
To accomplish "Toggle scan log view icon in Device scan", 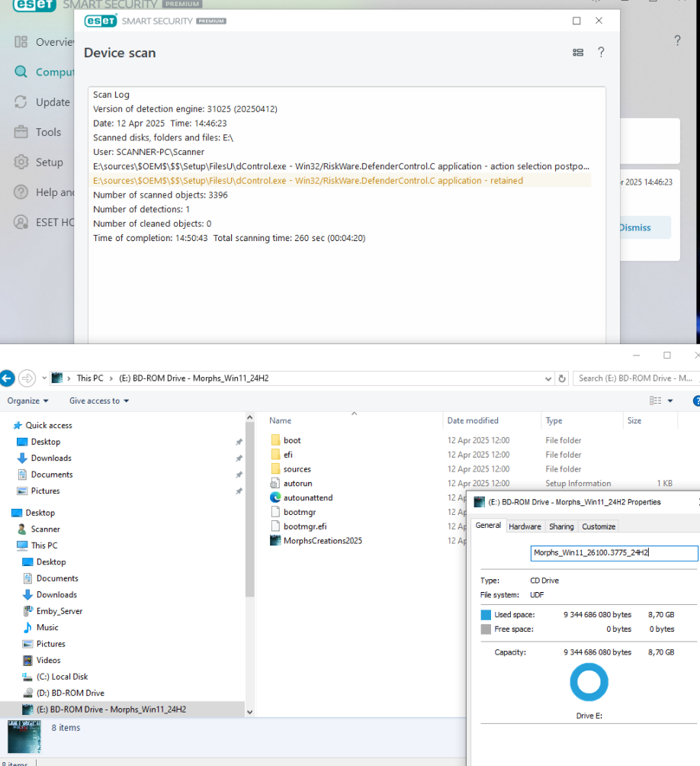I will click(578, 53).
